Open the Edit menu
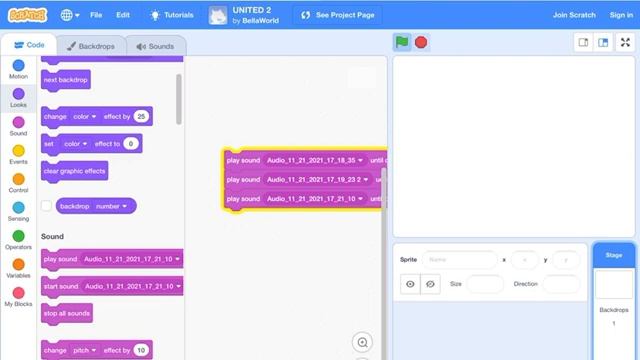This screenshot has height=360, width=640. click(x=122, y=15)
